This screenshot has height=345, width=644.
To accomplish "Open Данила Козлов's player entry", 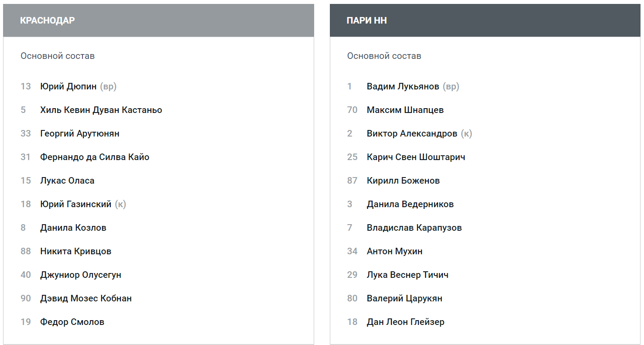I will pos(73,228).
